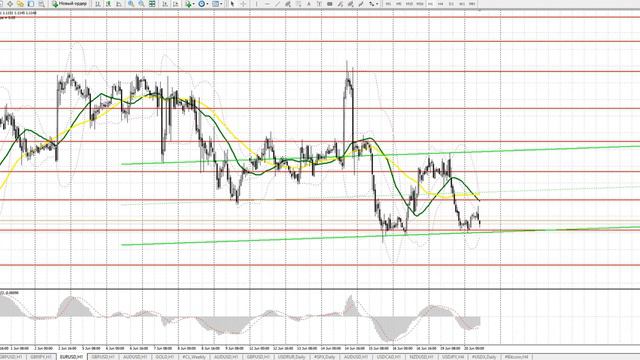Select the Fibonacci retracement tool

pos(299,4)
